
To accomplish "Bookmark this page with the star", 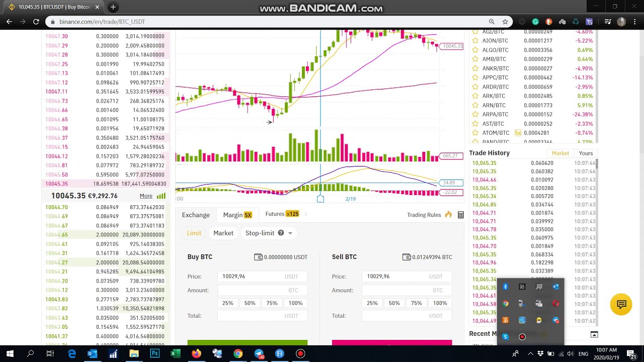I will tap(505, 22).
